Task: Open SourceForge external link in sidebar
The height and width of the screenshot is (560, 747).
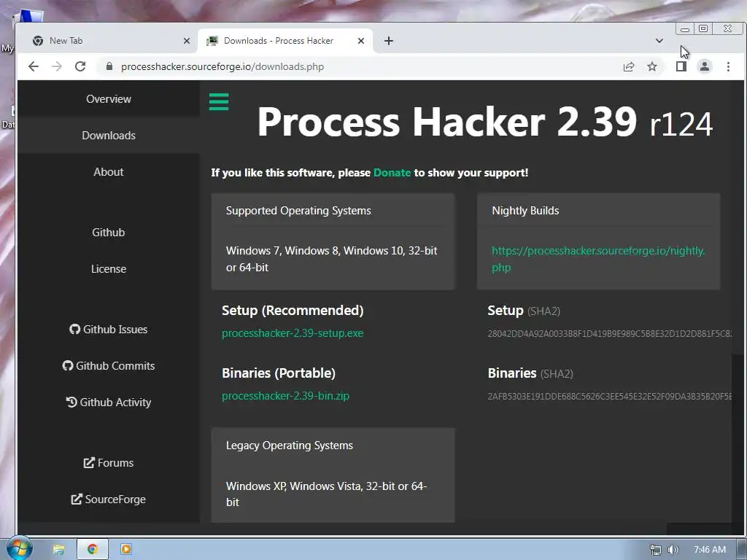Action: click(109, 499)
